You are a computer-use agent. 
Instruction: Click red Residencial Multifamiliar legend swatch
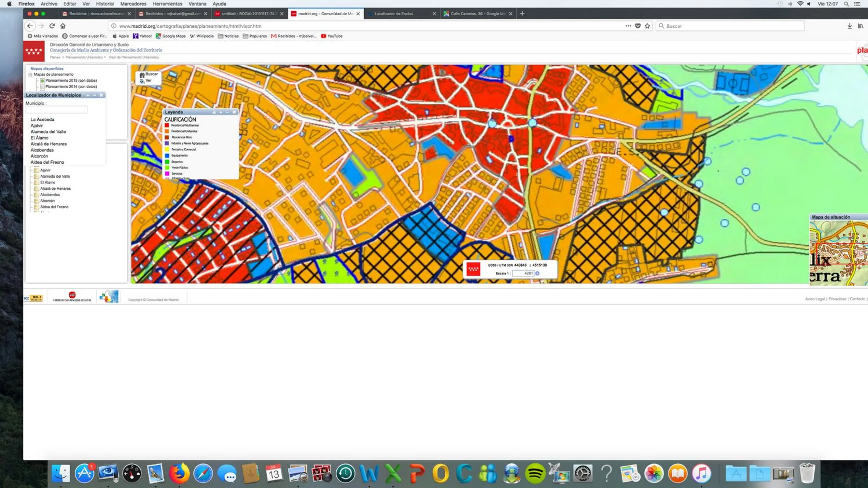tap(167, 125)
